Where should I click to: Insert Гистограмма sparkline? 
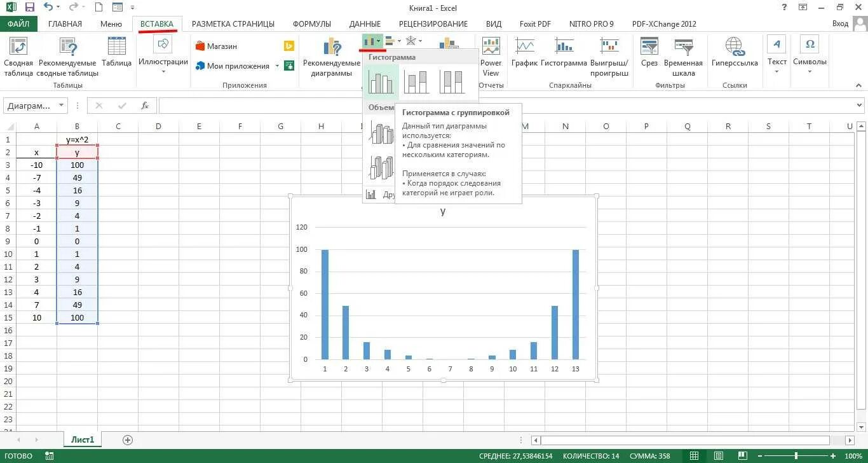[564, 52]
